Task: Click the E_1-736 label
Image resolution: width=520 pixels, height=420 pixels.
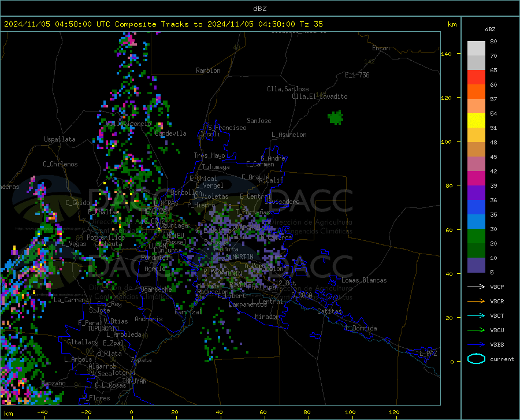Action: 357,75
